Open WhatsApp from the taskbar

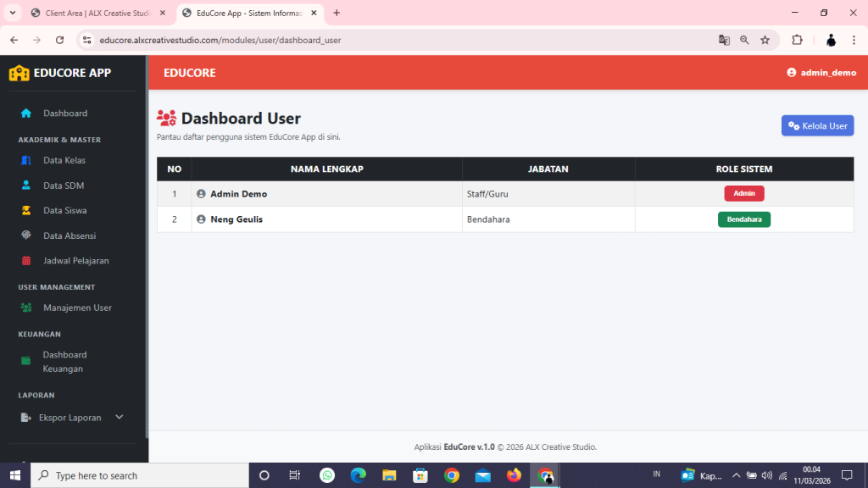tap(326, 474)
